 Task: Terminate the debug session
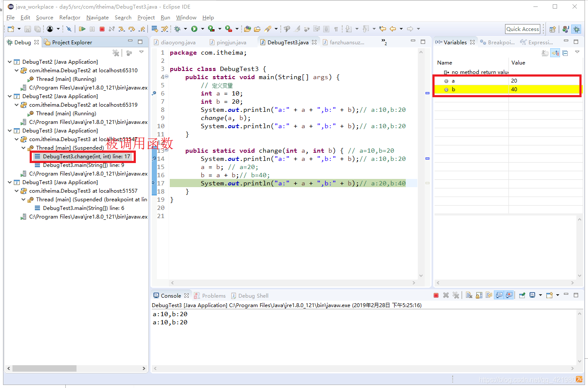point(102,29)
